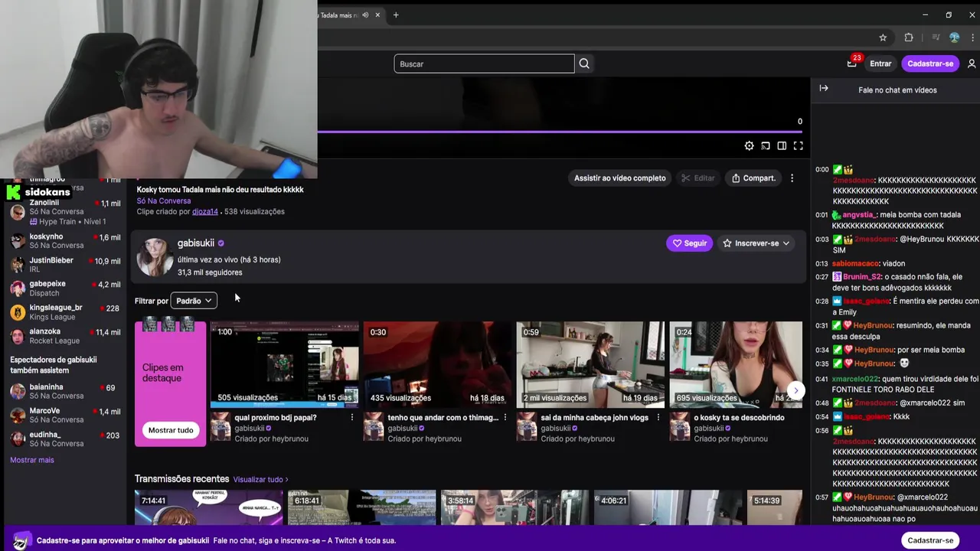This screenshot has width=980, height=551.
Task: Open the djoza14 clip creator link
Action: [x=205, y=211]
